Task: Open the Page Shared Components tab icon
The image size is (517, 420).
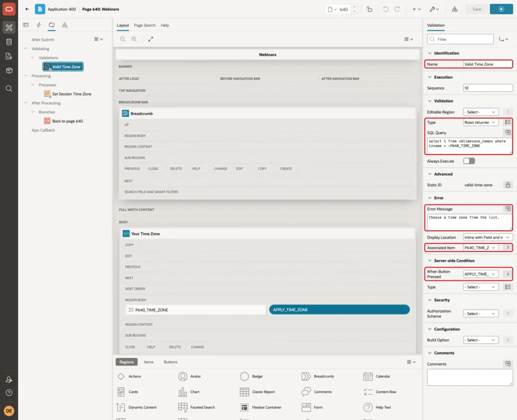Action: click(x=65, y=25)
